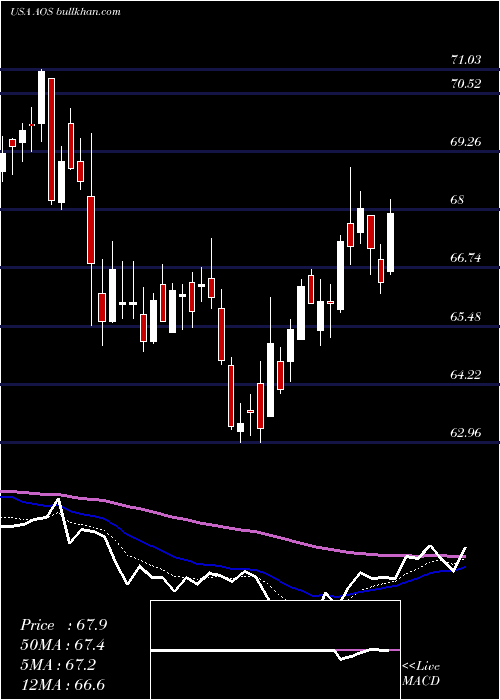Click inside the MACD inset panel

click(275, 650)
